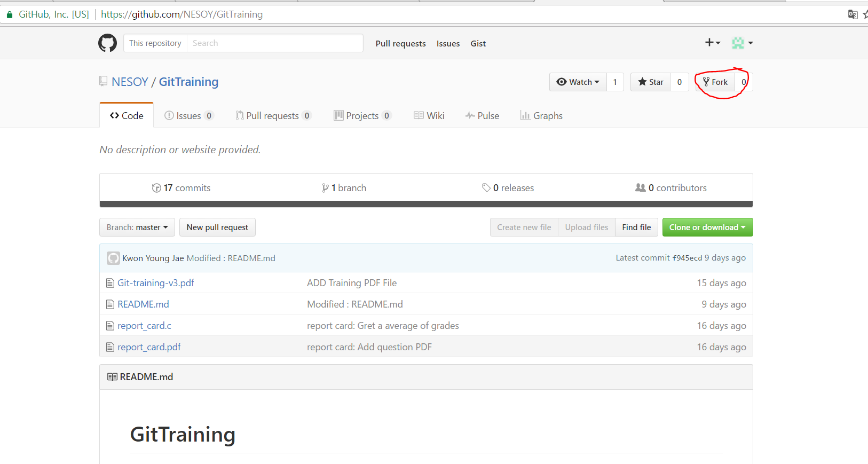868x464 pixels.
Task: Open Modified : README.md message in file row
Action: (355, 304)
